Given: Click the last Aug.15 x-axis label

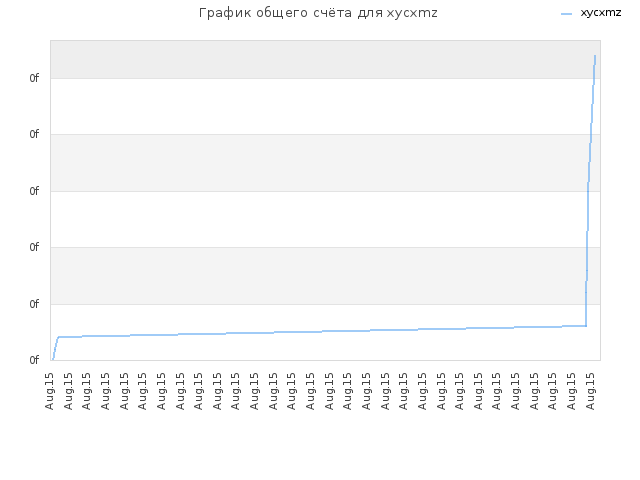Looking at the screenshot, I should (x=590, y=391).
